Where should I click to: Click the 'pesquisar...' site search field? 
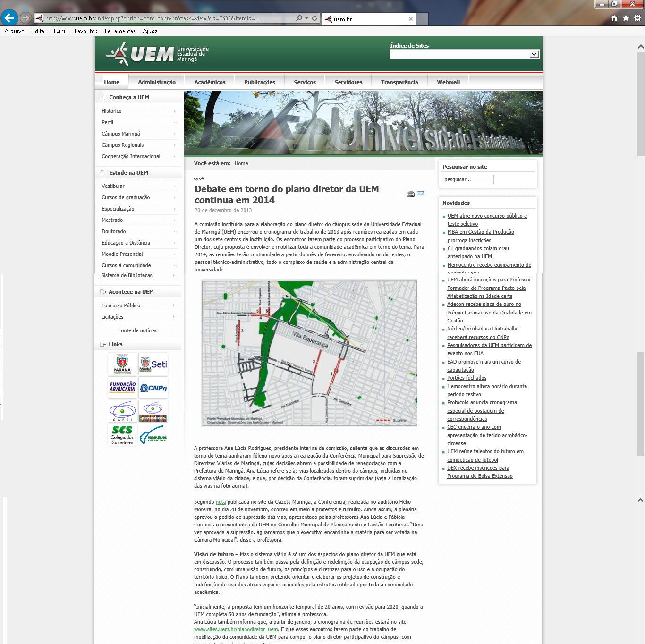click(x=468, y=179)
